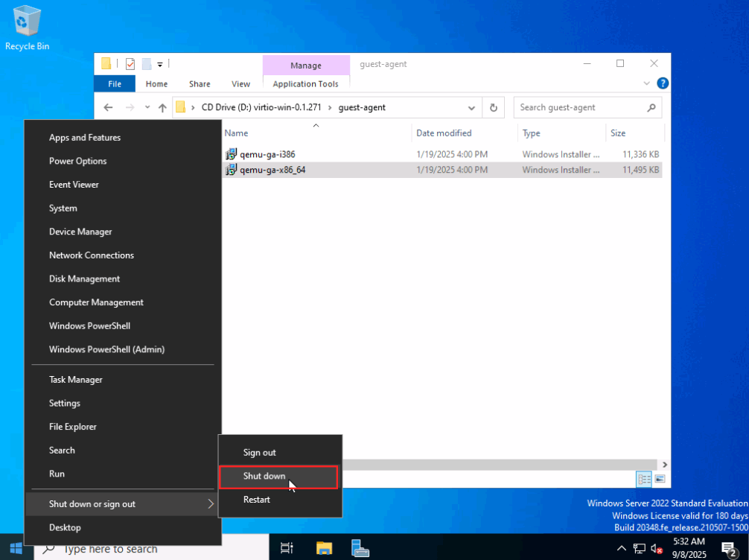Sort files by the Name column header
The height and width of the screenshot is (560, 749).
pyautogui.click(x=236, y=133)
